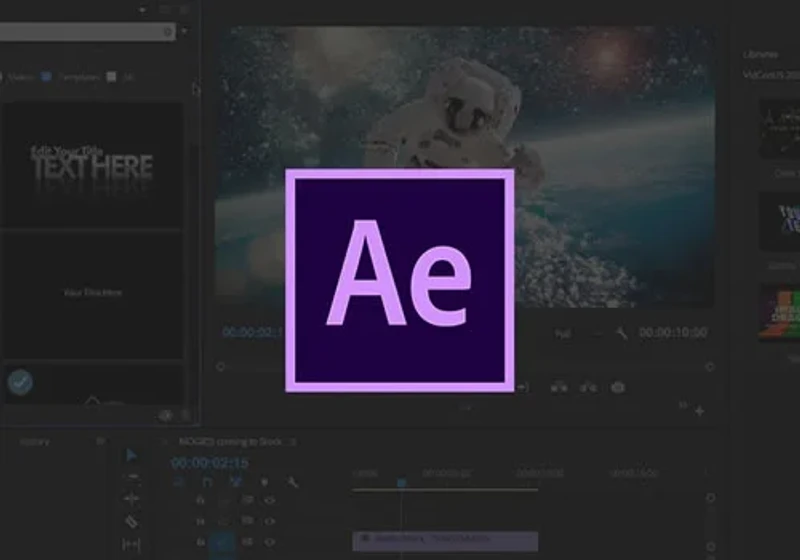Click the Program monitor duration 00:00:10:00
Viewport: 800px width, 560px height.
673,333
